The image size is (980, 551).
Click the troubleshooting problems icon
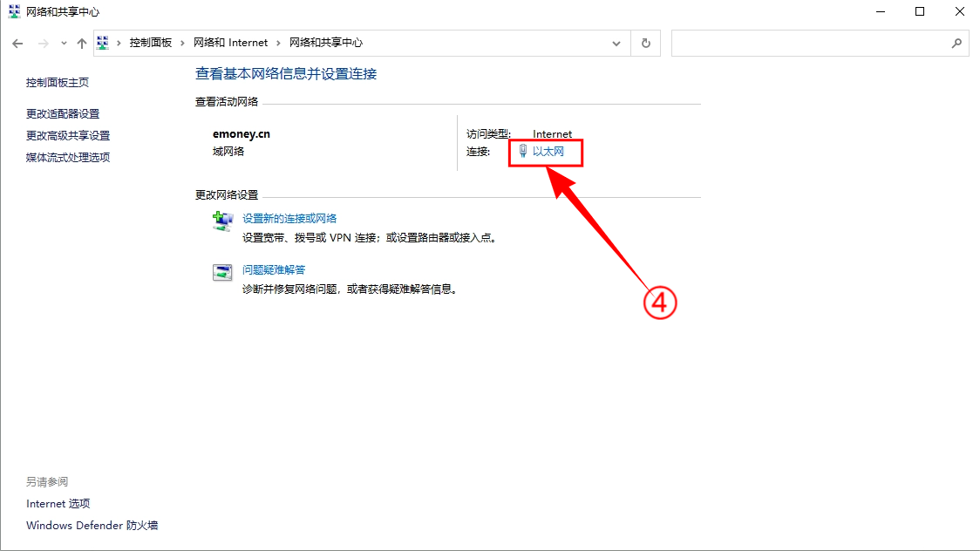pos(222,272)
